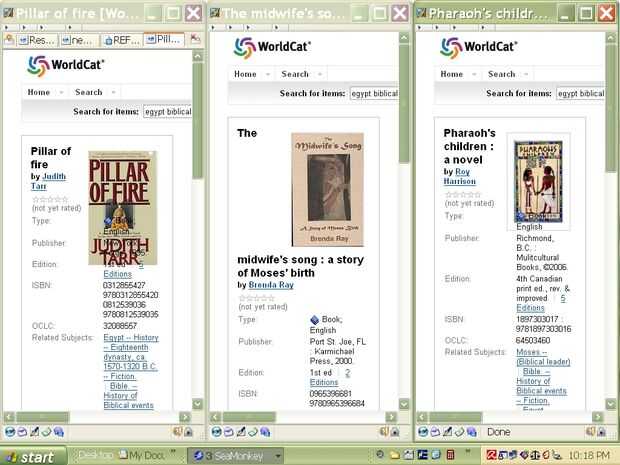
Task: Open ChatZilla icon in Pillar of fire status bar
Action: pos(59,432)
